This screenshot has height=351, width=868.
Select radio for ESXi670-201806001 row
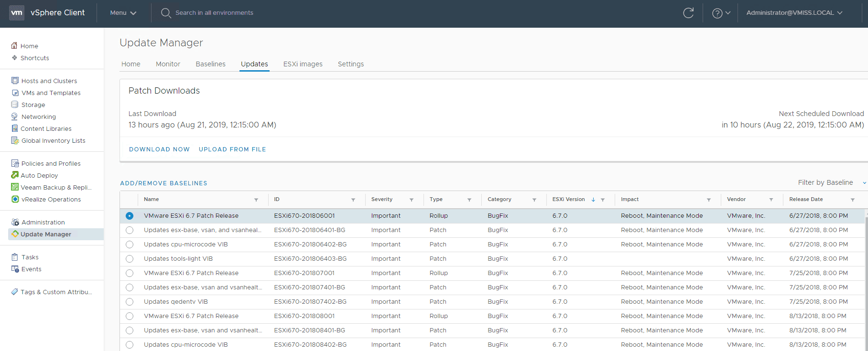coord(130,216)
